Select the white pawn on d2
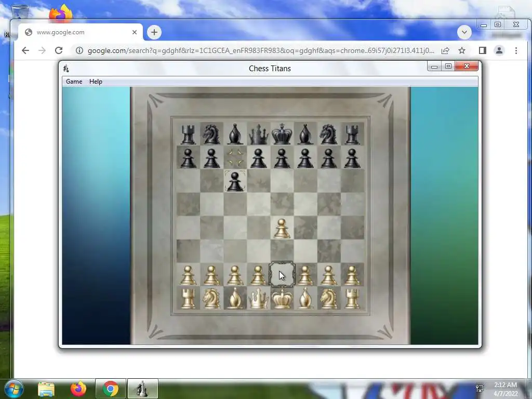 [259, 275]
